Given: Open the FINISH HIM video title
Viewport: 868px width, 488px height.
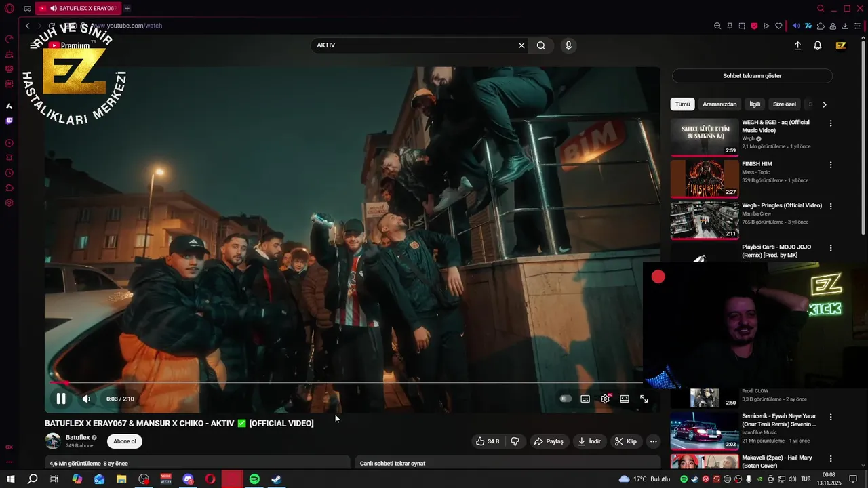Looking at the screenshot, I should (x=757, y=164).
